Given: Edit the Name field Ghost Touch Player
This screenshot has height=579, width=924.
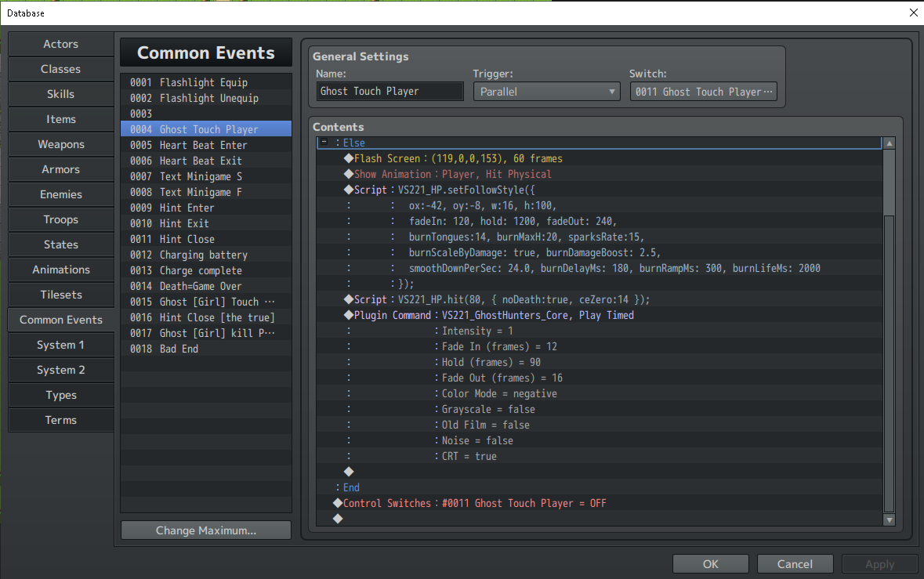Looking at the screenshot, I should pos(390,92).
